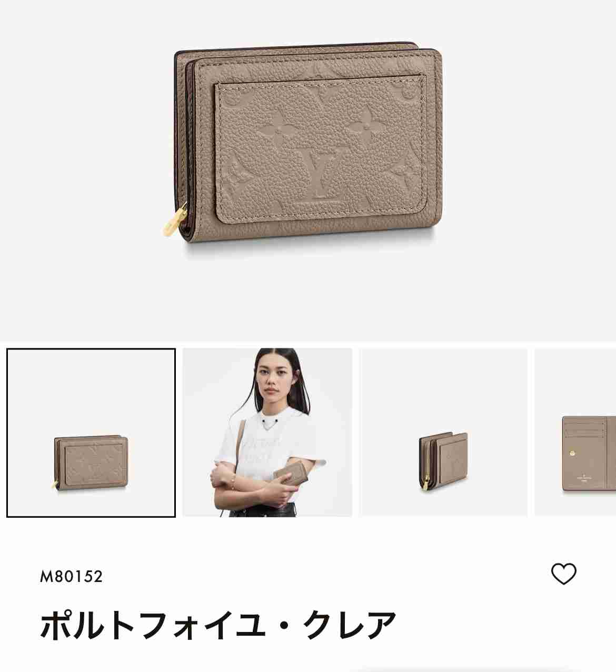
Task: Click the bracelet on the model's wrist
Action: click(x=233, y=483)
